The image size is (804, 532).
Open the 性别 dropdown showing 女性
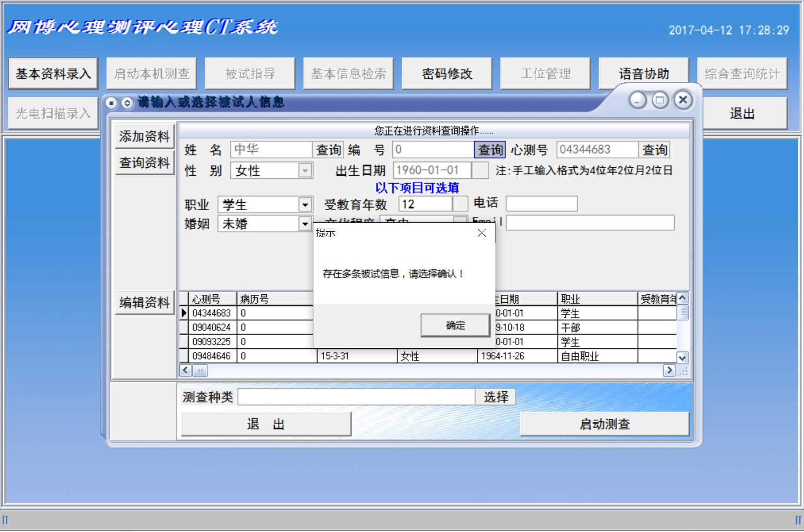[x=305, y=171]
